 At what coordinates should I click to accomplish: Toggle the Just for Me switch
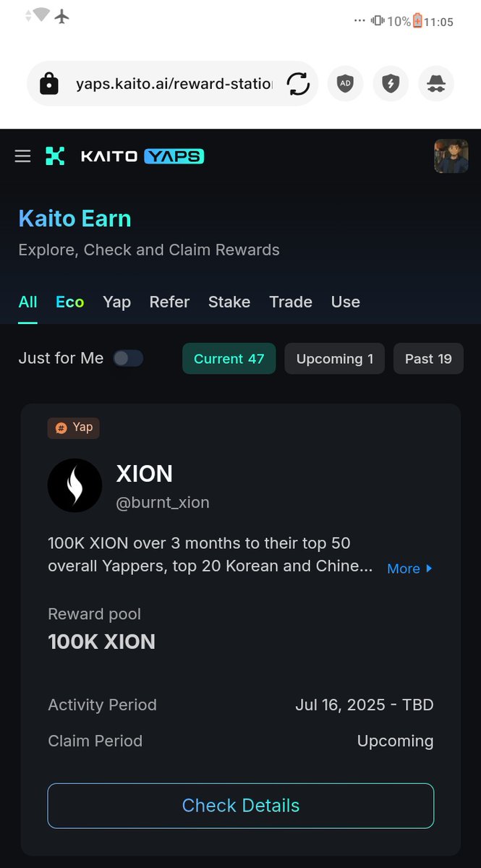click(x=128, y=358)
